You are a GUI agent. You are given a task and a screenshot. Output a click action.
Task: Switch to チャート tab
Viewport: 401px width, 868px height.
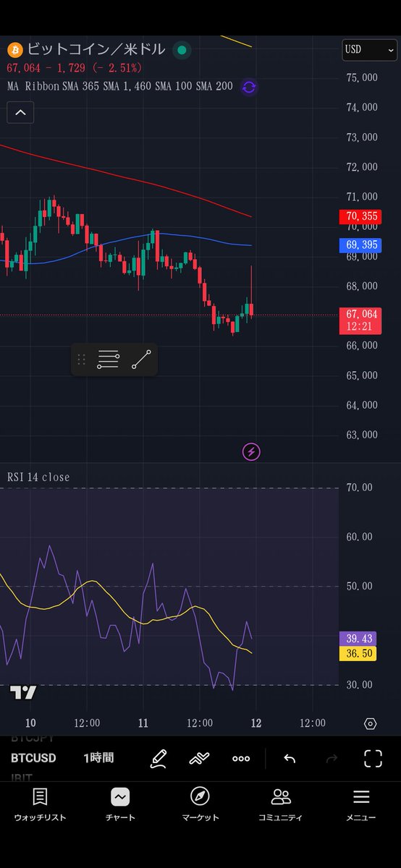point(120,804)
